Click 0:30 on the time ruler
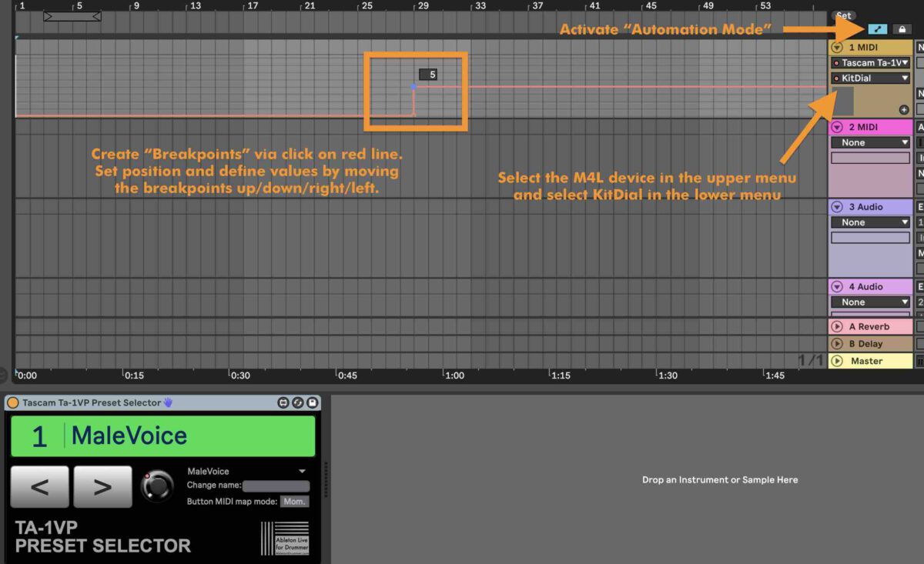The width and height of the screenshot is (924, 564). click(x=240, y=375)
